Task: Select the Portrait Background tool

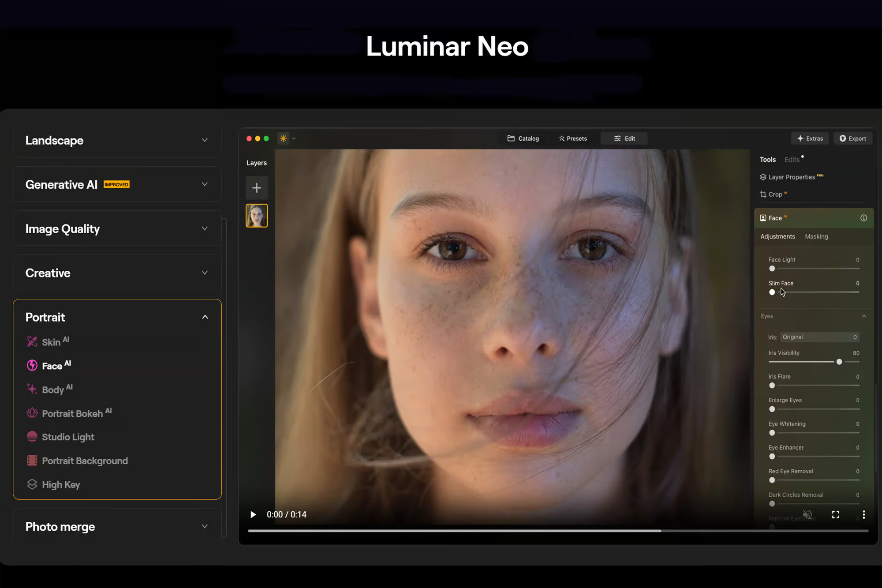Action: click(x=85, y=461)
